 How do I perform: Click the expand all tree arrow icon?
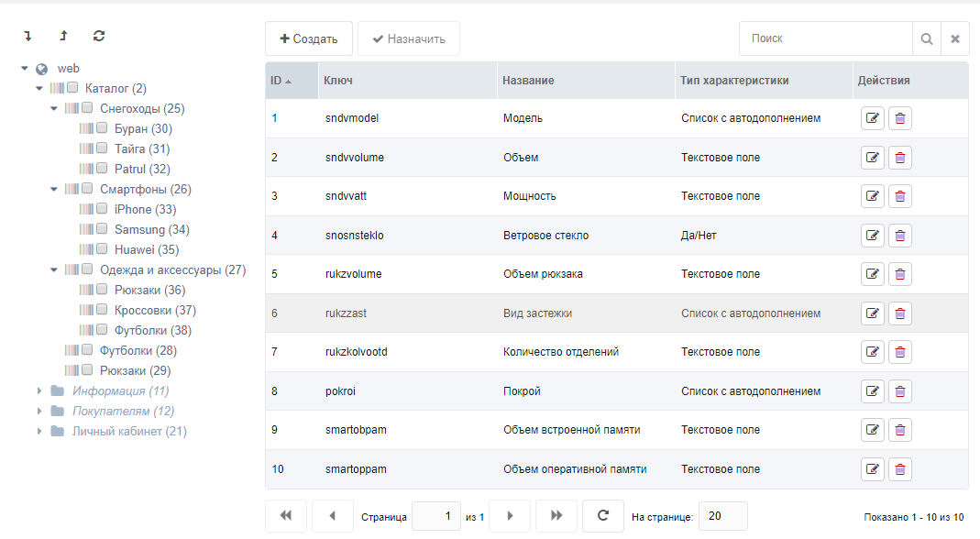[x=28, y=37]
